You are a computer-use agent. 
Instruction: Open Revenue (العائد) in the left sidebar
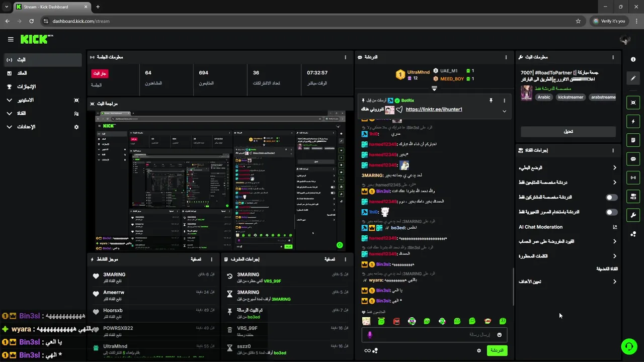pyautogui.click(x=42, y=73)
